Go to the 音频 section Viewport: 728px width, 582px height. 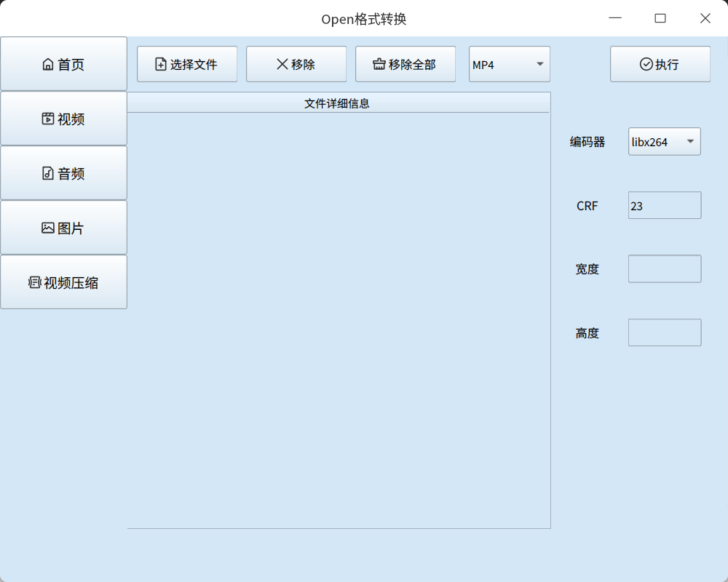pyautogui.click(x=63, y=173)
